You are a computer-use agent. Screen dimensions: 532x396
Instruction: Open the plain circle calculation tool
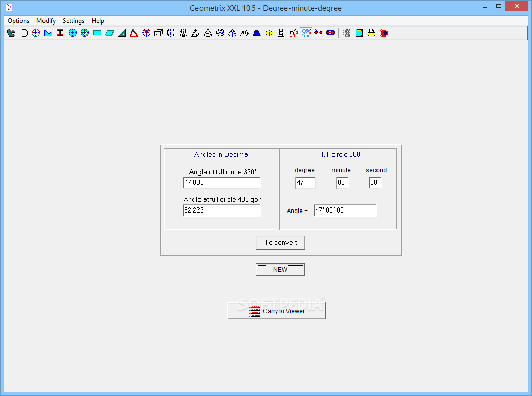[24, 33]
